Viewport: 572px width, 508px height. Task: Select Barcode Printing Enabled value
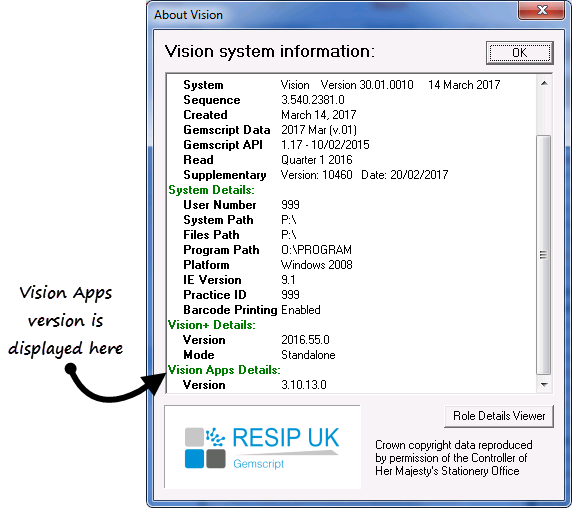301,310
